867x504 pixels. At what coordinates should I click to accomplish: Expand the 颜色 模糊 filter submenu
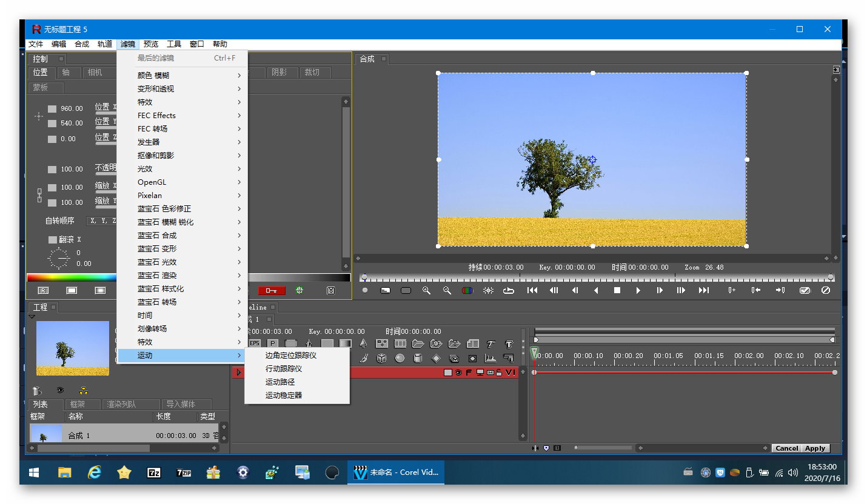pyautogui.click(x=182, y=75)
